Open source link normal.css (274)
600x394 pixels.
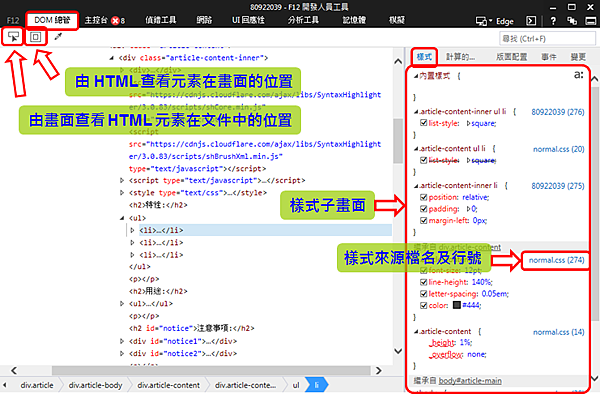556,260
